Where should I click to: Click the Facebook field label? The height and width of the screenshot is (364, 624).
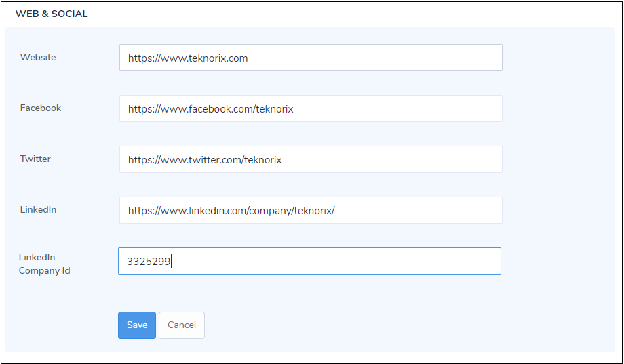point(41,108)
